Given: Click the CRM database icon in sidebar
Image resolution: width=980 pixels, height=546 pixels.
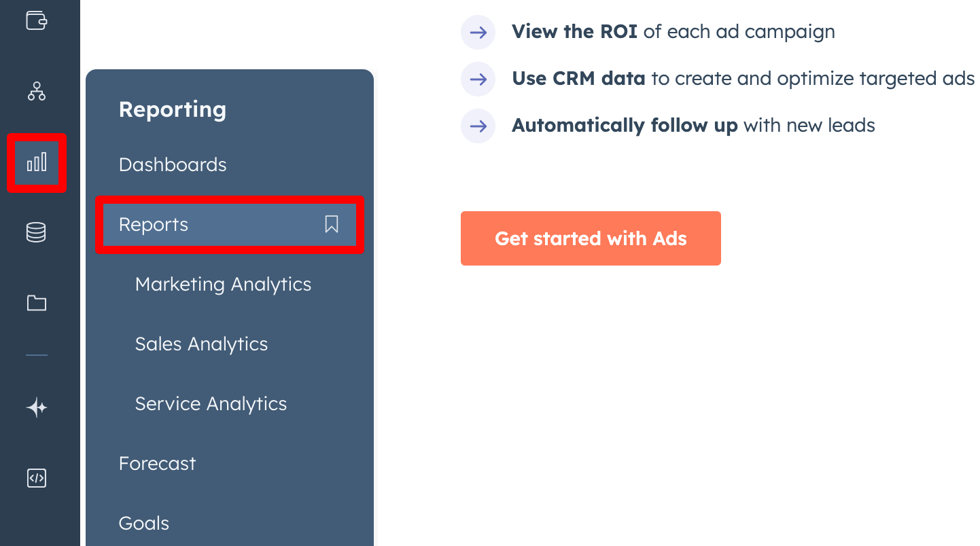Looking at the screenshot, I should (37, 232).
